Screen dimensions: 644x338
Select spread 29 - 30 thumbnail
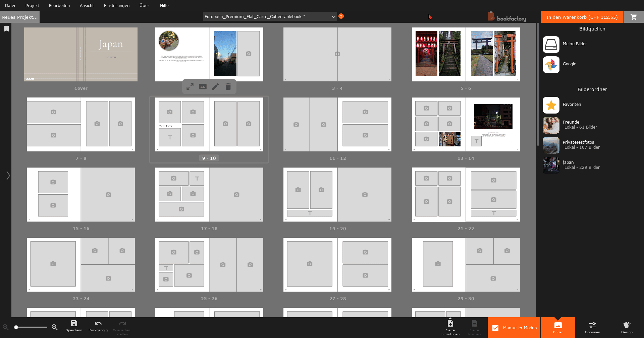(466, 265)
